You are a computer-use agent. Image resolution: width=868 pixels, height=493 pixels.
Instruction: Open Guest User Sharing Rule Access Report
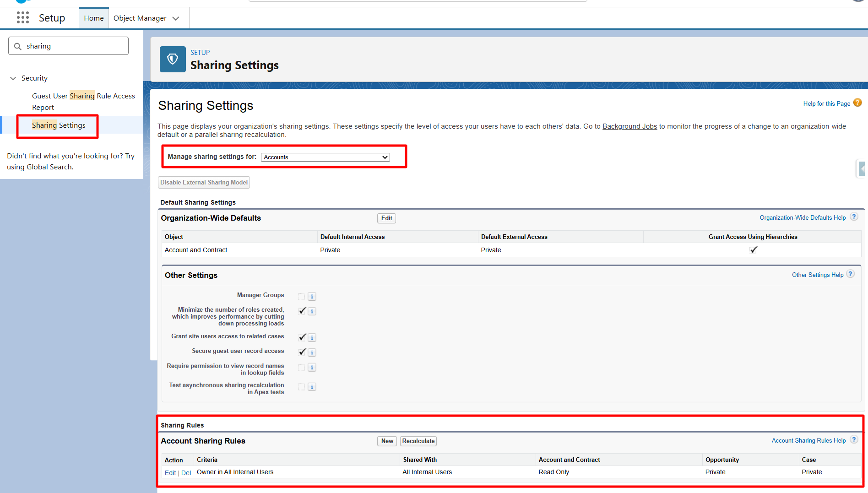pos(83,102)
